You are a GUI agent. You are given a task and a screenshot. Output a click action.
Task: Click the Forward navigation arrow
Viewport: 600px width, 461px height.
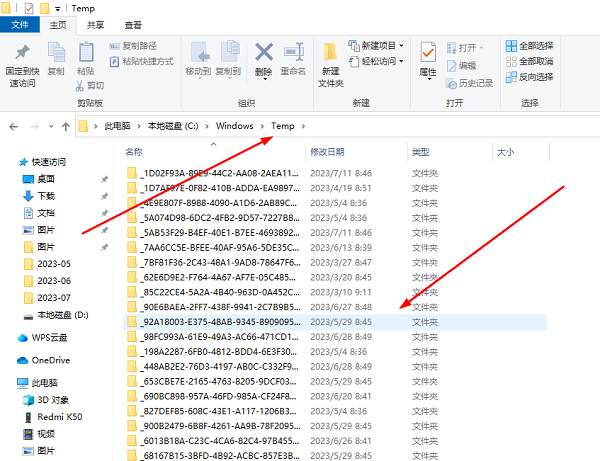pos(34,127)
